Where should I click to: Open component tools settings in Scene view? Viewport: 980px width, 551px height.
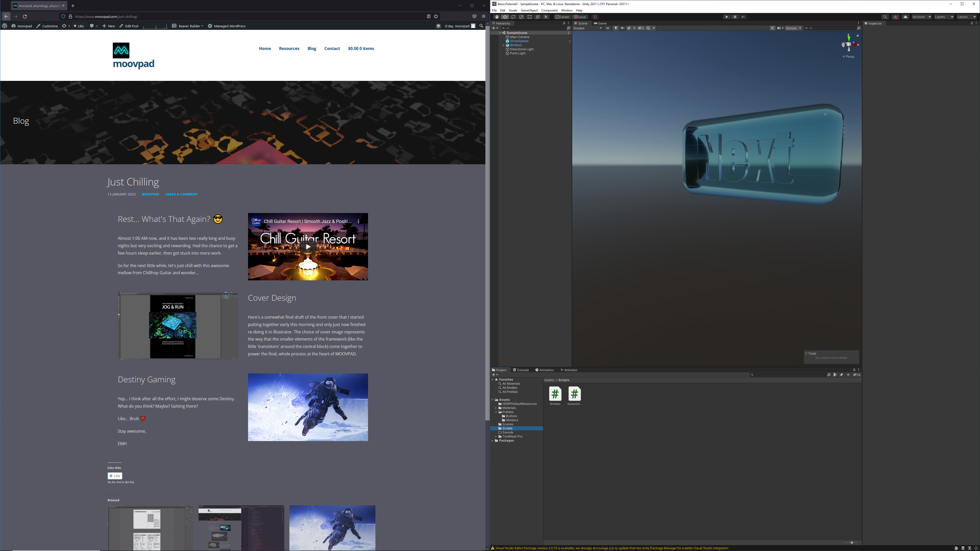[x=772, y=28]
